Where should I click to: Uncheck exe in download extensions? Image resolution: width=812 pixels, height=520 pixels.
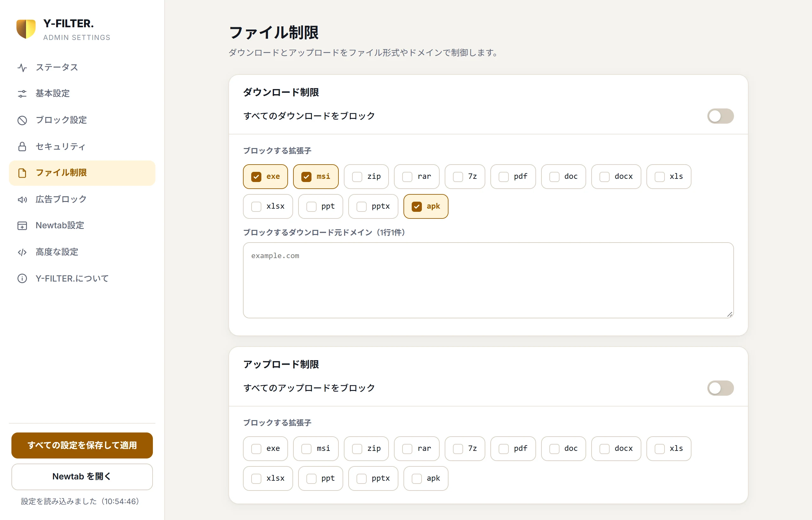pyautogui.click(x=265, y=177)
